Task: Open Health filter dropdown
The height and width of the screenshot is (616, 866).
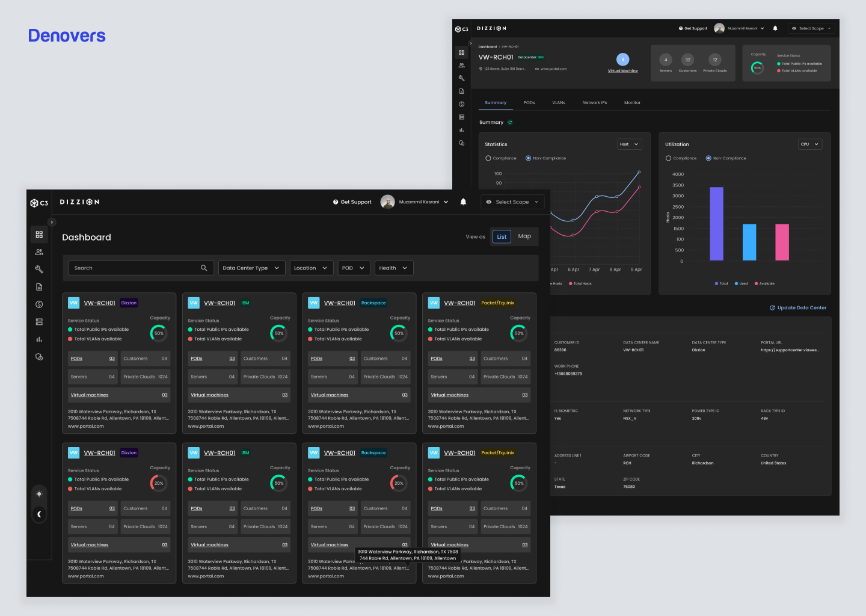Action: [393, 268]
